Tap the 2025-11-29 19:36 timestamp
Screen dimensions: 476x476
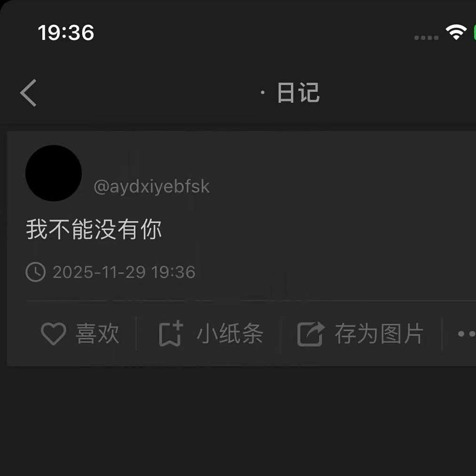pos(124,272)
